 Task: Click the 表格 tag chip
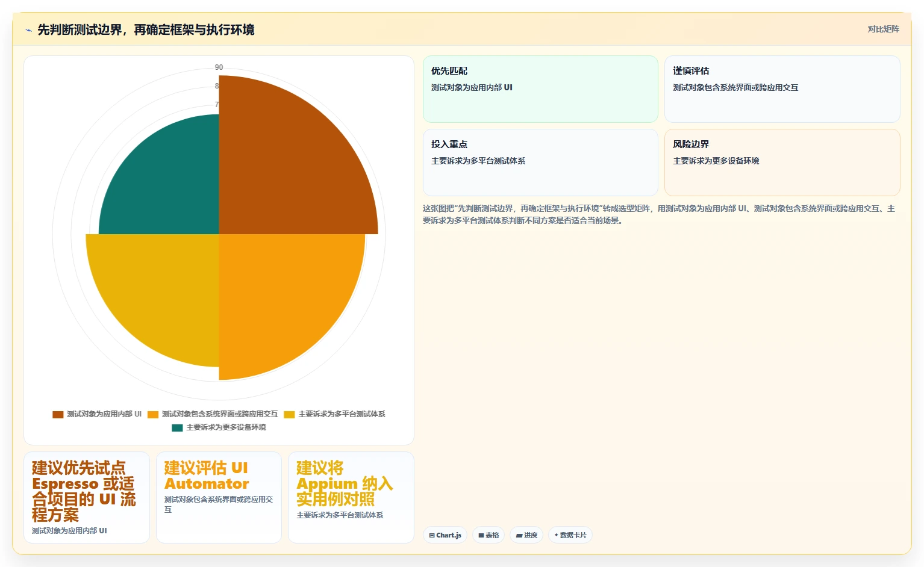(489, 535)
